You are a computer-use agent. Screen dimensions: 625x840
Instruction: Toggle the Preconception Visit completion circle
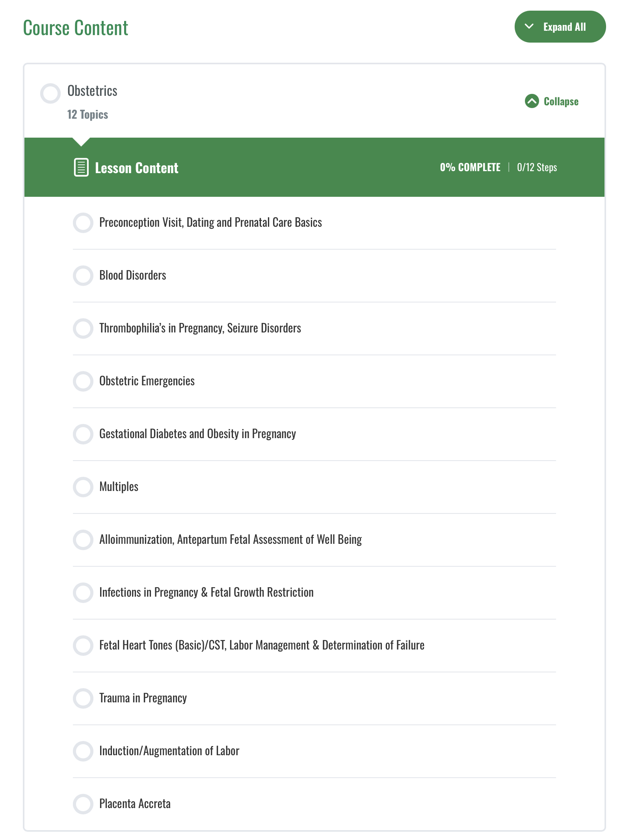pos(83,223)
